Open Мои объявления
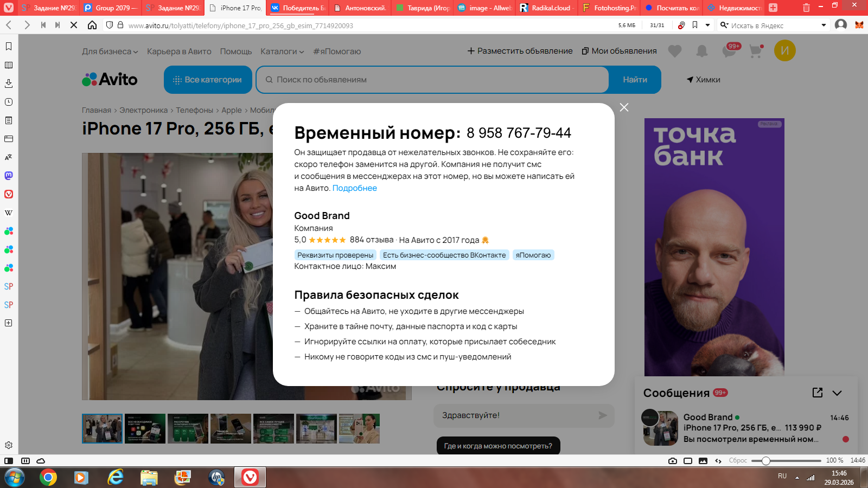Viewport: 868px width, 488px height. [x=619, y=51]
